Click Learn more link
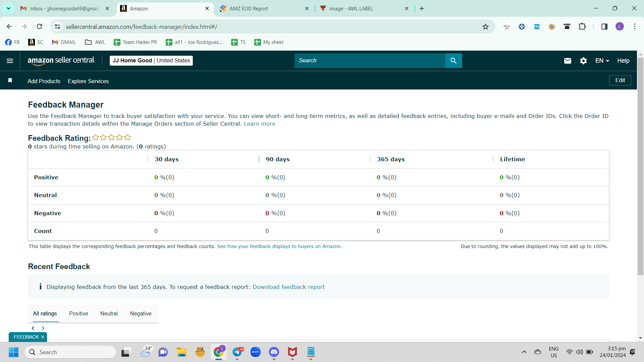Image resolution: width=644 pixels, height=362 pixels. point(260,124)
